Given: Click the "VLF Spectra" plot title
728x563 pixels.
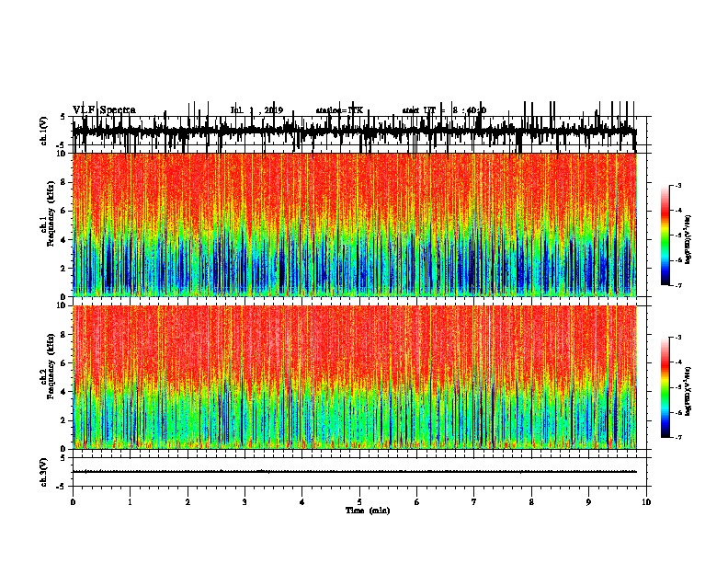Looking at the screenshot, I should click(x=104, y=110).
